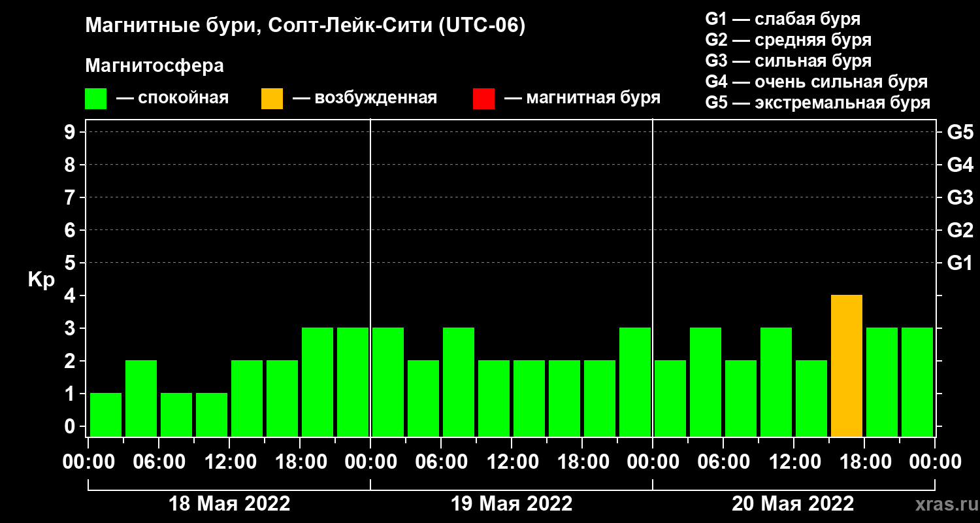Click the "G2 — средняя буря" legend line

(788, 40)
